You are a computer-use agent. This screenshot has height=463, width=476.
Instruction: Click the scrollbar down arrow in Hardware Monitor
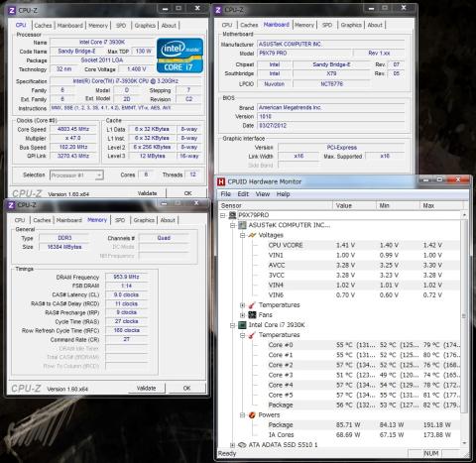click(464, 443)
